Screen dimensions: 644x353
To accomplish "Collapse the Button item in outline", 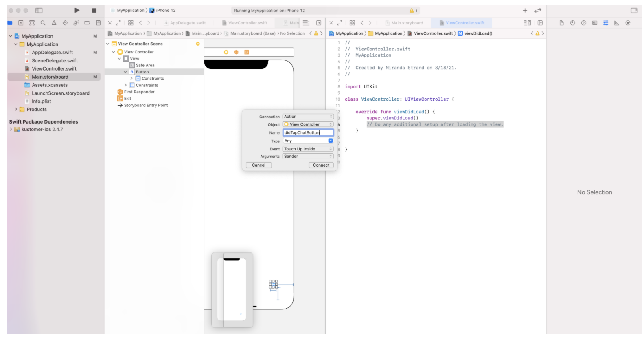I will (x=125, y=72).
